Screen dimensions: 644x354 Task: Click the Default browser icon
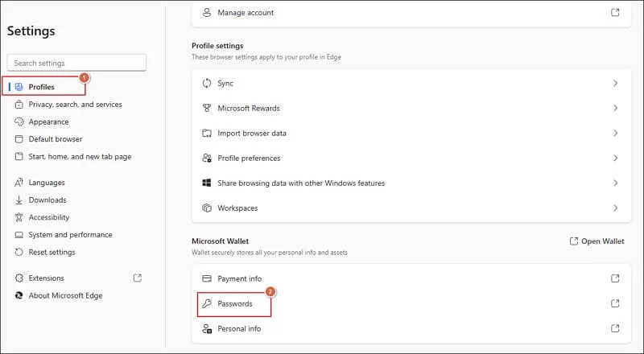(x=19, y=139)
